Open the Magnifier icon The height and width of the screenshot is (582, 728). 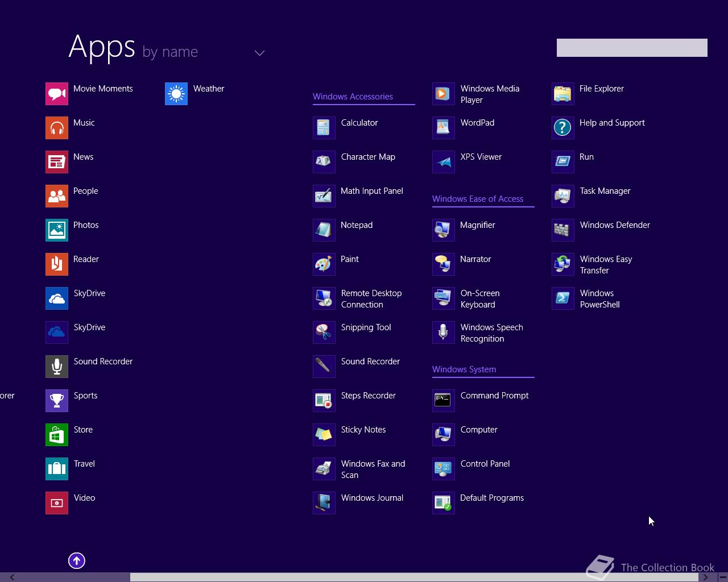tap(444, 230)
